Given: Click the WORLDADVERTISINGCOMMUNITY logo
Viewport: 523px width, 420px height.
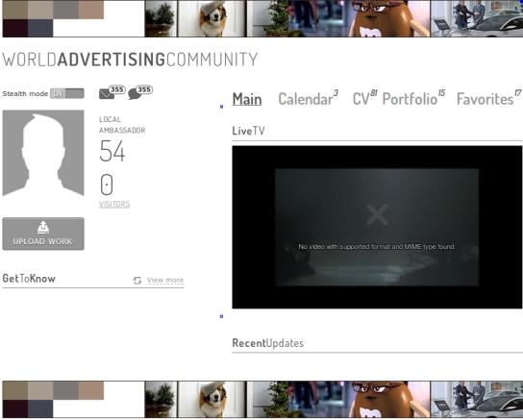Looking at the screenshot, I should [x=130, y=60].
